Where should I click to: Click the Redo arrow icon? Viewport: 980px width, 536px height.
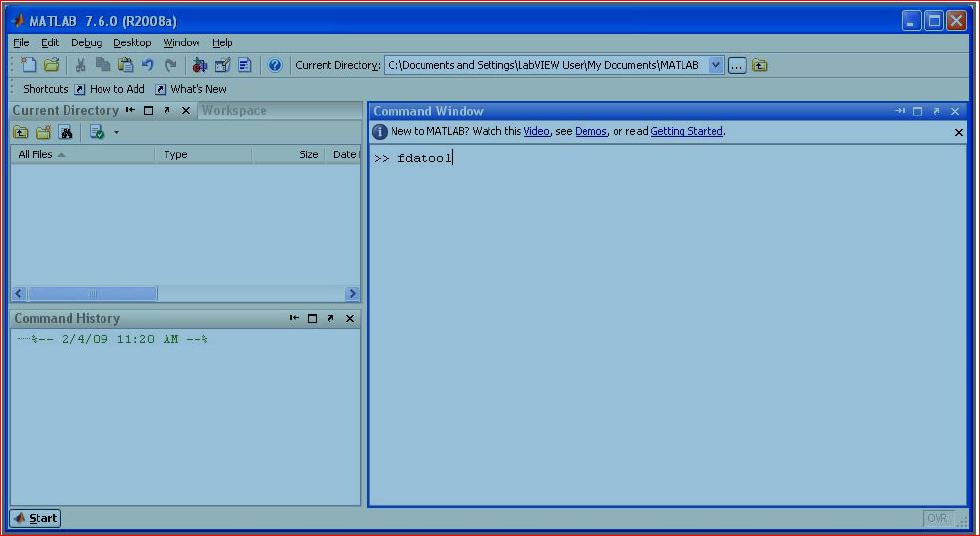[x=170, y=64]
